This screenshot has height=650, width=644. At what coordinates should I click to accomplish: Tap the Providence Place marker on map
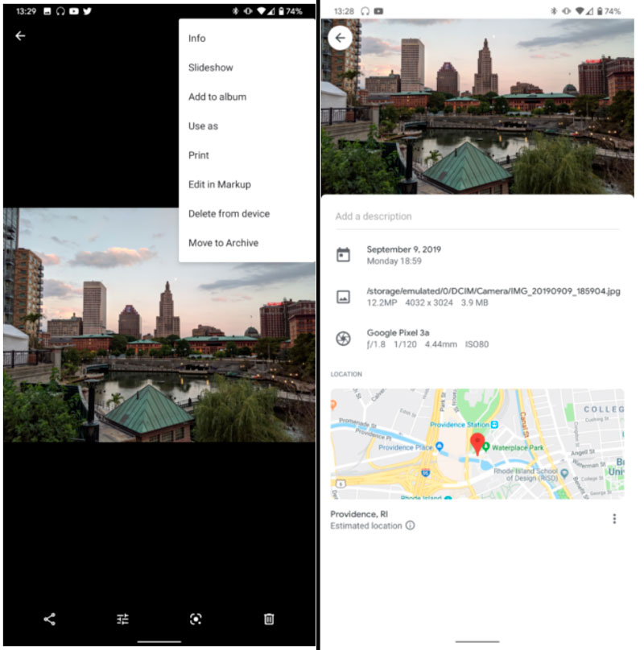point(440,446)
